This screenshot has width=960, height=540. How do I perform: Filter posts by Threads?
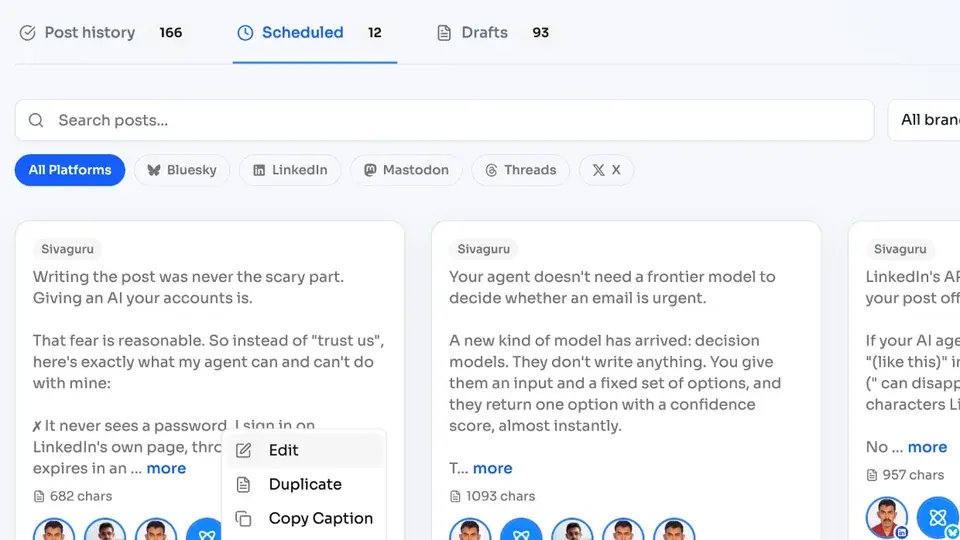point(520,170)
